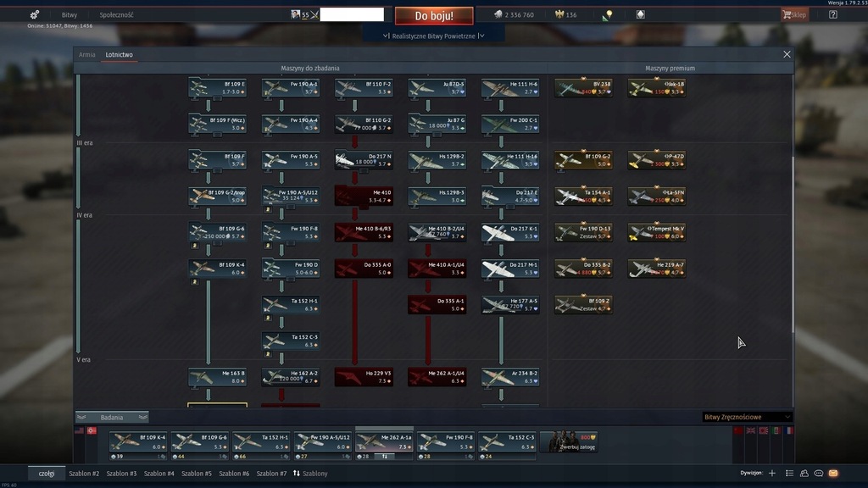Open the contacts list icon
Screen dimensions: 868x488
coord(789,473)
